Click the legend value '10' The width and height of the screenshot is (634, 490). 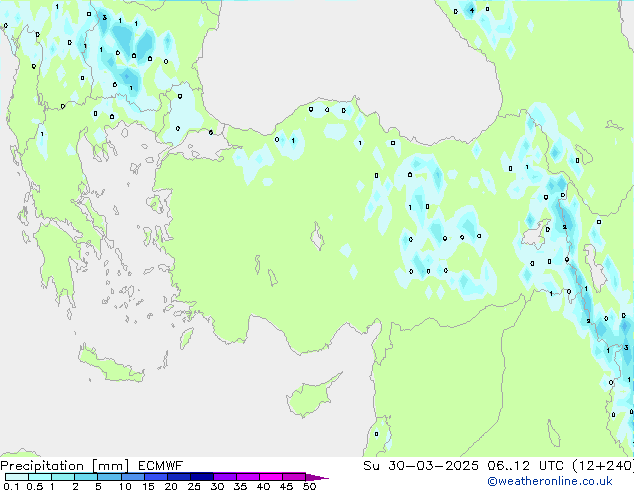[x=125, y=486]
